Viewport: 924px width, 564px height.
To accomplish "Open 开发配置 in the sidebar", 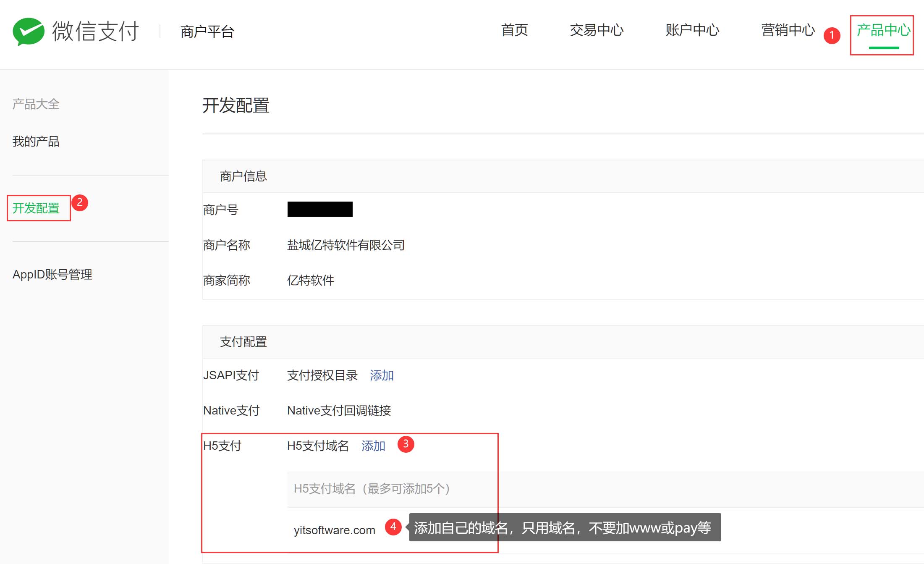I will pos(36,208).
